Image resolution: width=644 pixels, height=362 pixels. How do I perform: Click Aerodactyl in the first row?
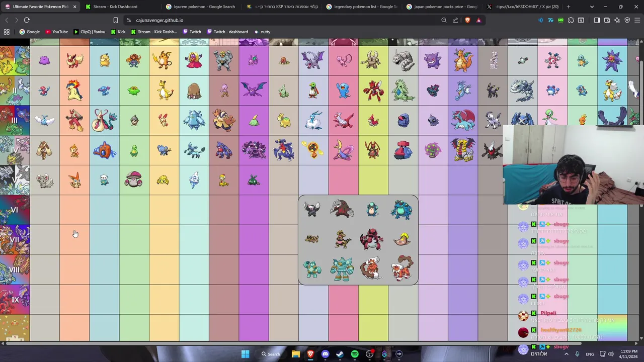click(x=313, y=61)
